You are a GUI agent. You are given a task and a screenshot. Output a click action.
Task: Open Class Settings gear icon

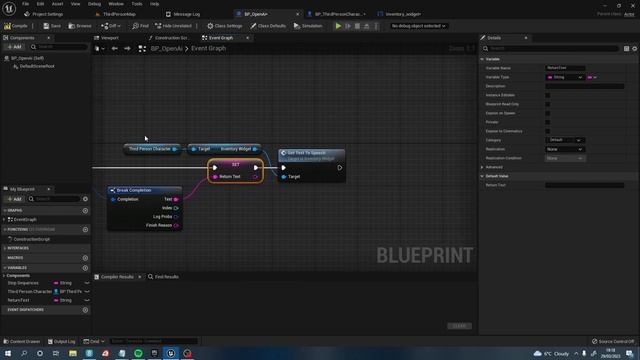point(210,26)
